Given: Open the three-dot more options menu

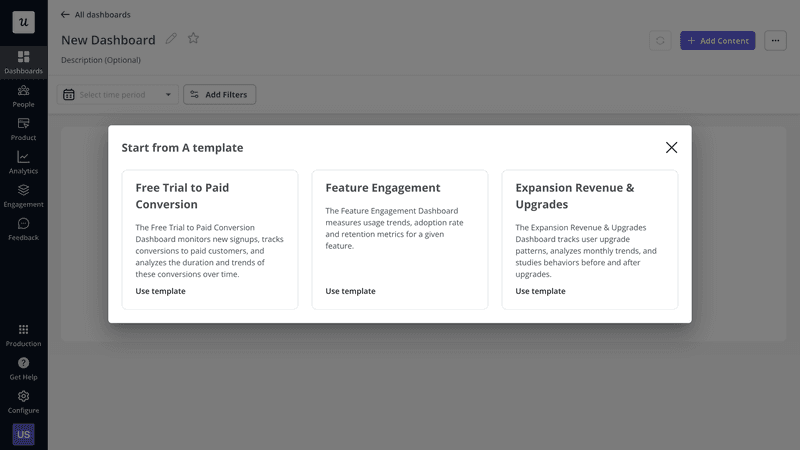Looking at the screenshot, I should pyautogui.click(x=775, y=41).
